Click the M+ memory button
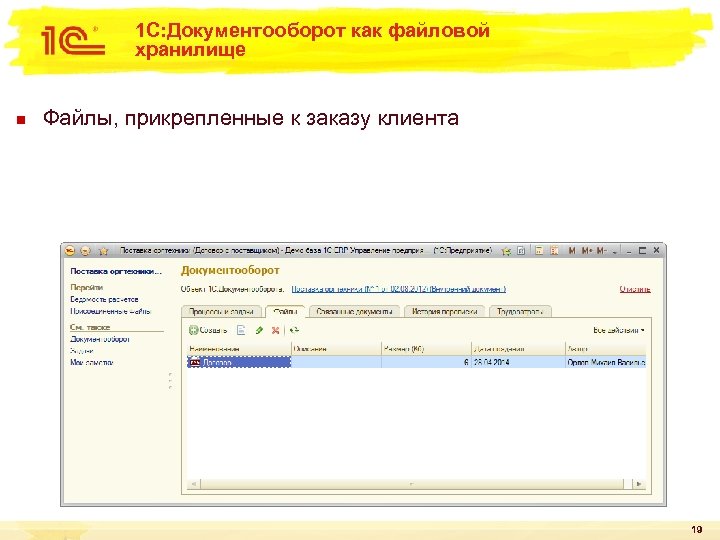This screenshot has height=540, width=720. coord(587,251)
